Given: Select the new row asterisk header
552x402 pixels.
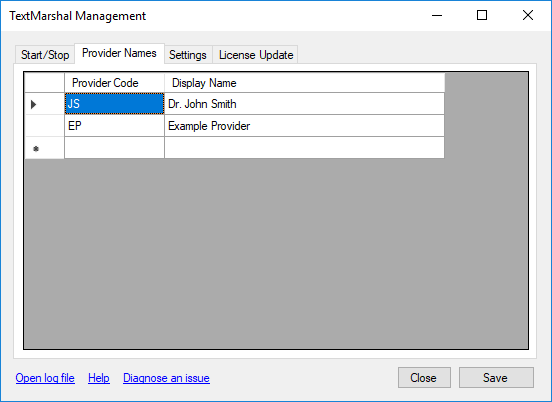Looking at the screenshot, I should tap(45, 148).
